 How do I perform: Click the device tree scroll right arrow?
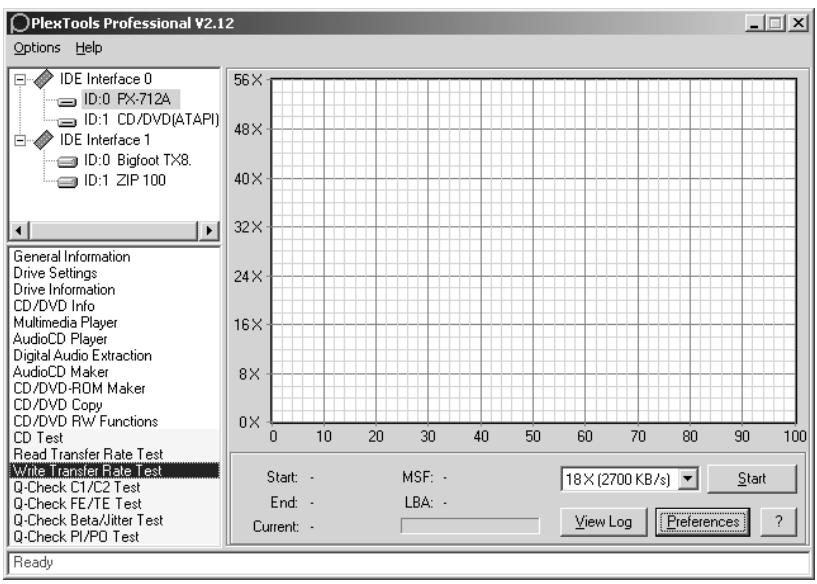point(209,230)
